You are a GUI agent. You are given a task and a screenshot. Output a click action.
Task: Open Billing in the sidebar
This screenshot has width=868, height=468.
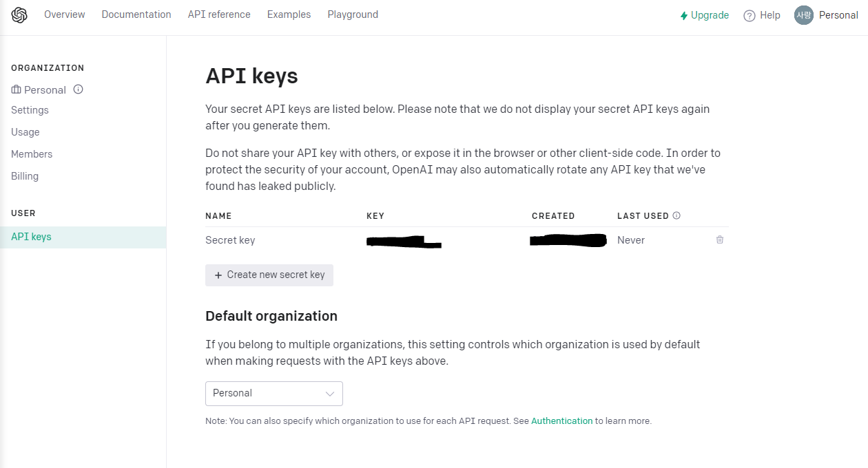pos(25,176)
